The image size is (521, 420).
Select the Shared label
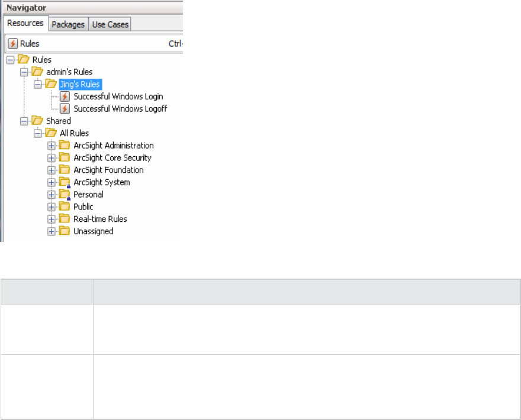point(59,121)
